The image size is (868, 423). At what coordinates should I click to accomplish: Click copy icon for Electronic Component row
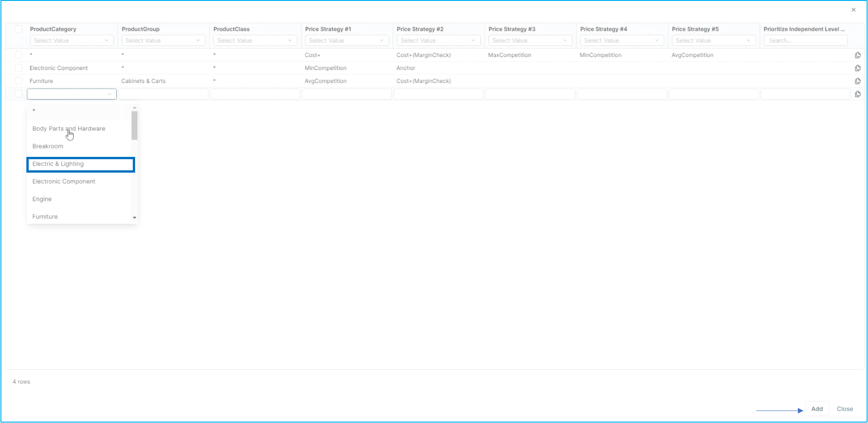tap(857, 68)
